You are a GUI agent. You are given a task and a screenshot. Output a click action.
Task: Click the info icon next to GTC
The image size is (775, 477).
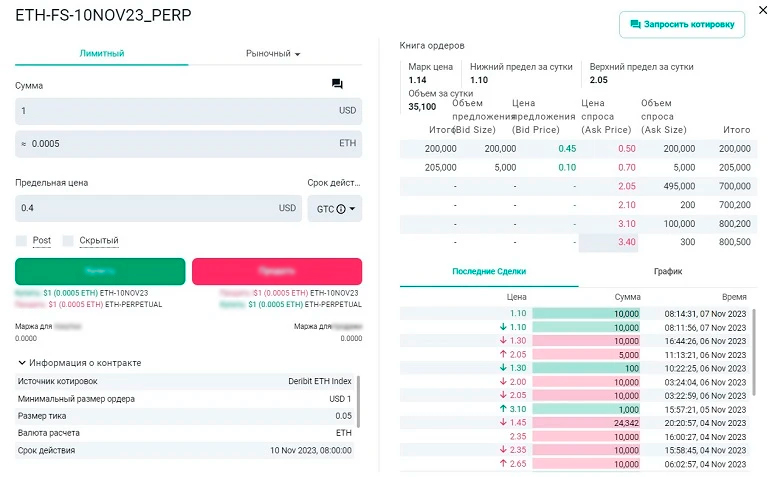tap(341, 209)
